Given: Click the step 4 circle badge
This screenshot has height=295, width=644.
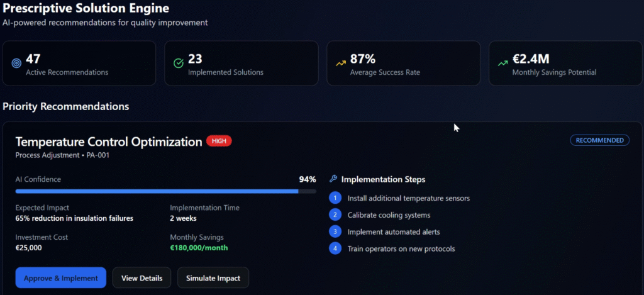Looking at the screenshot, I should pos(336,248).
